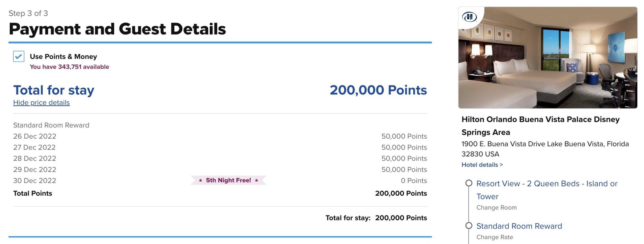The width and height of the screenshot is (644, 244).
Task: Click the Total Points summary row
Action: [x=33, y=193]
